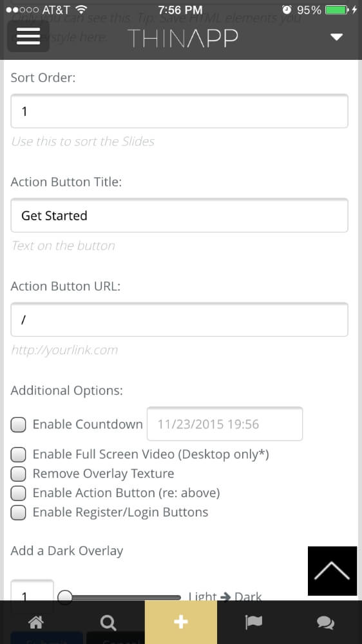Tap the home icon in bottom bar

coord(36,622)
